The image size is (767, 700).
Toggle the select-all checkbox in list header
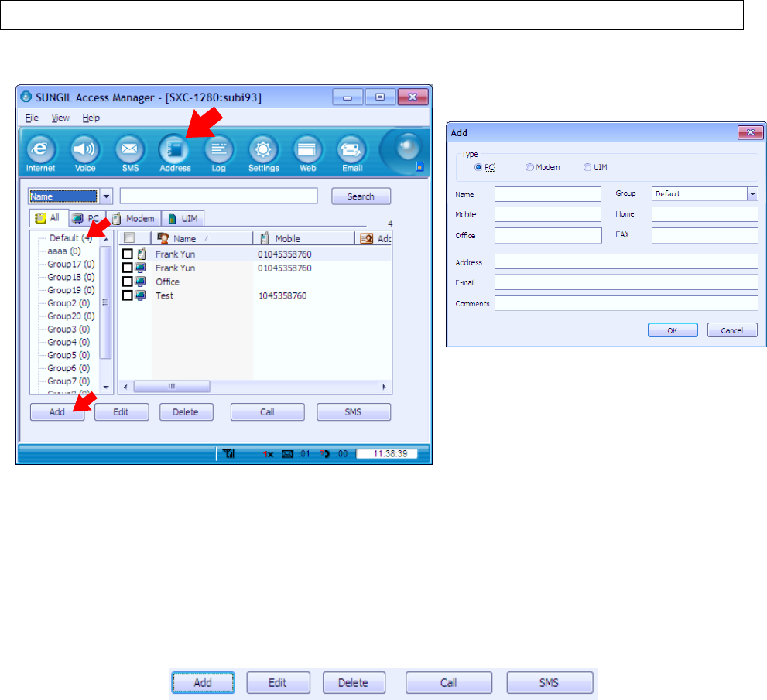pyautogui.click(x=129, y=238)
